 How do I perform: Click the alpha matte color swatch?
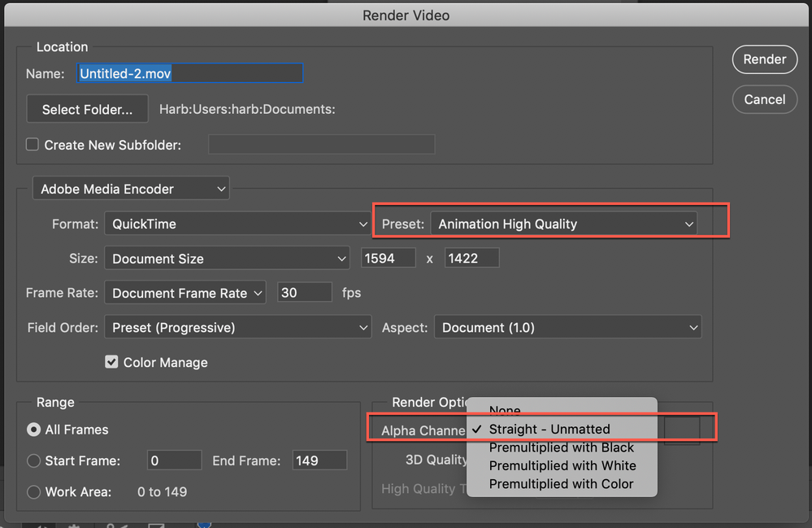tap(681, 430)
